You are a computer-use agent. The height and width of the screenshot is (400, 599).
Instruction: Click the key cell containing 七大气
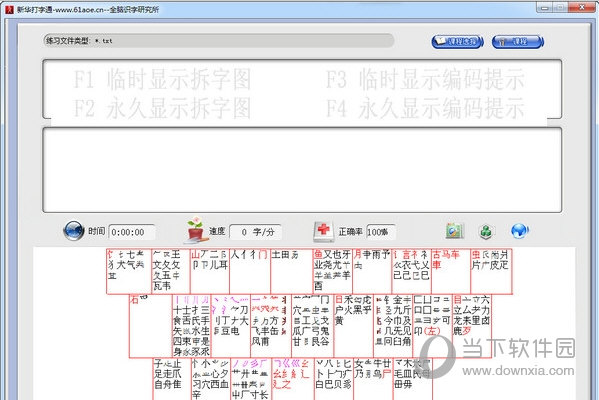129,272
